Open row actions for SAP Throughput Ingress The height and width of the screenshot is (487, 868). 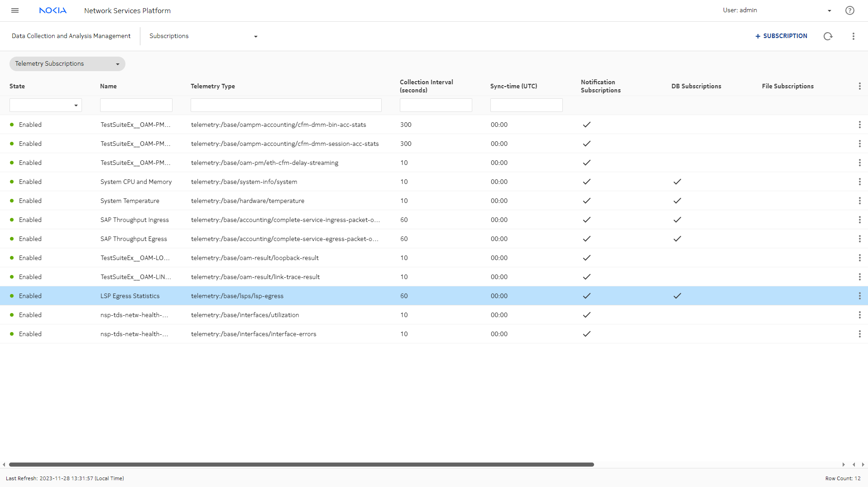tap(859, 220)
